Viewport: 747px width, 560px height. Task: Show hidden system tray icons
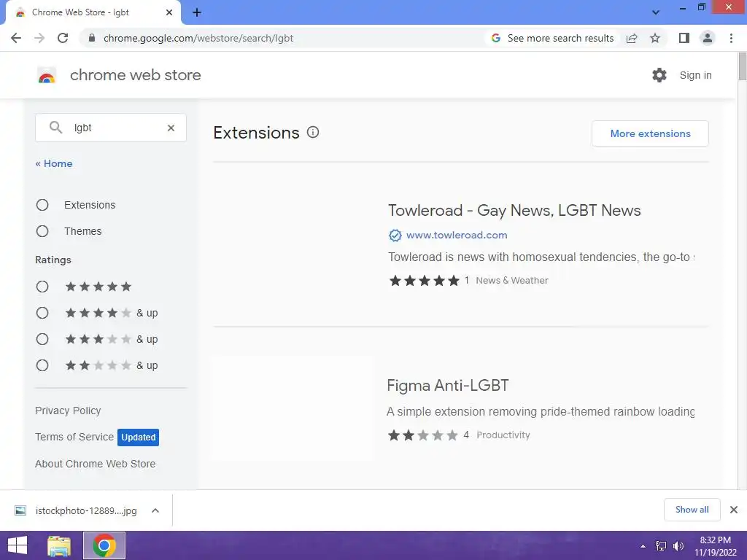click(x=643, y=546)
